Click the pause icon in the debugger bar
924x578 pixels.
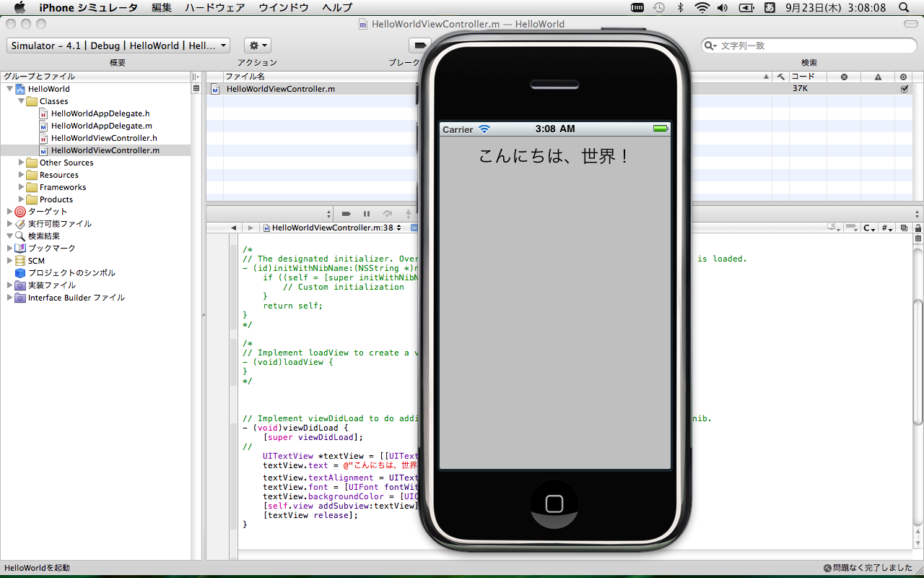tap(367, 214)
